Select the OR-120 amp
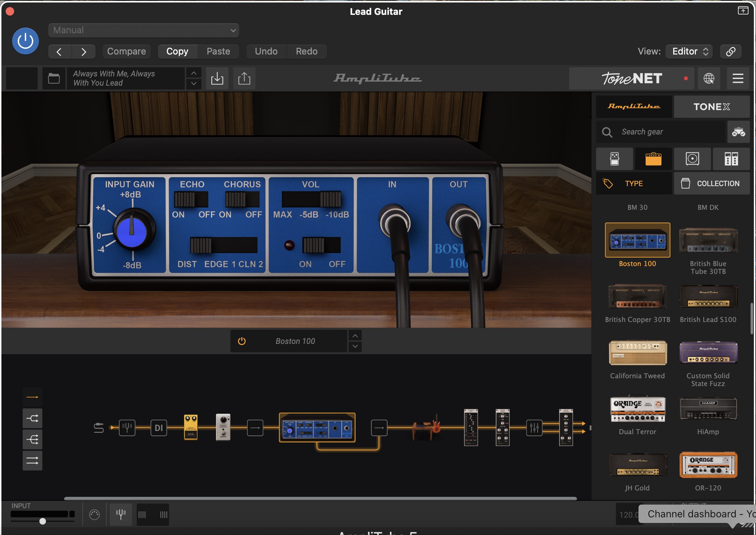 click(708, 465)
